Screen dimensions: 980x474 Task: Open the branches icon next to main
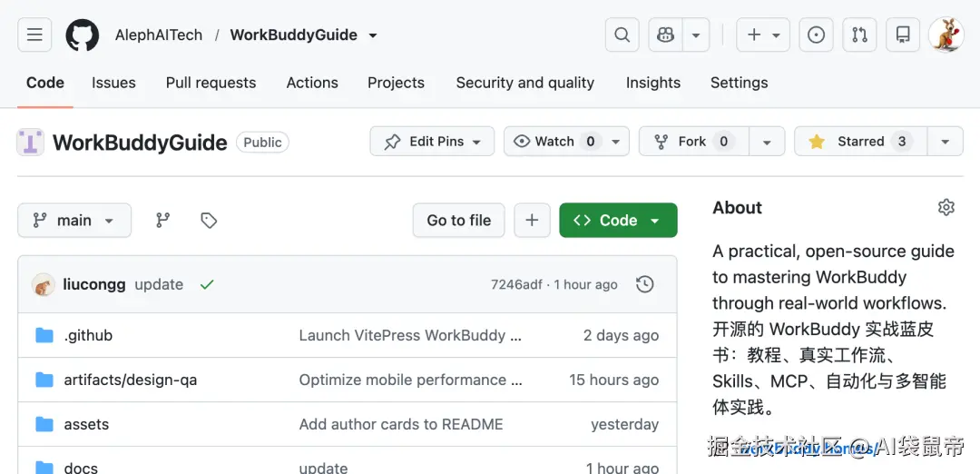click(x=163, y=220)
